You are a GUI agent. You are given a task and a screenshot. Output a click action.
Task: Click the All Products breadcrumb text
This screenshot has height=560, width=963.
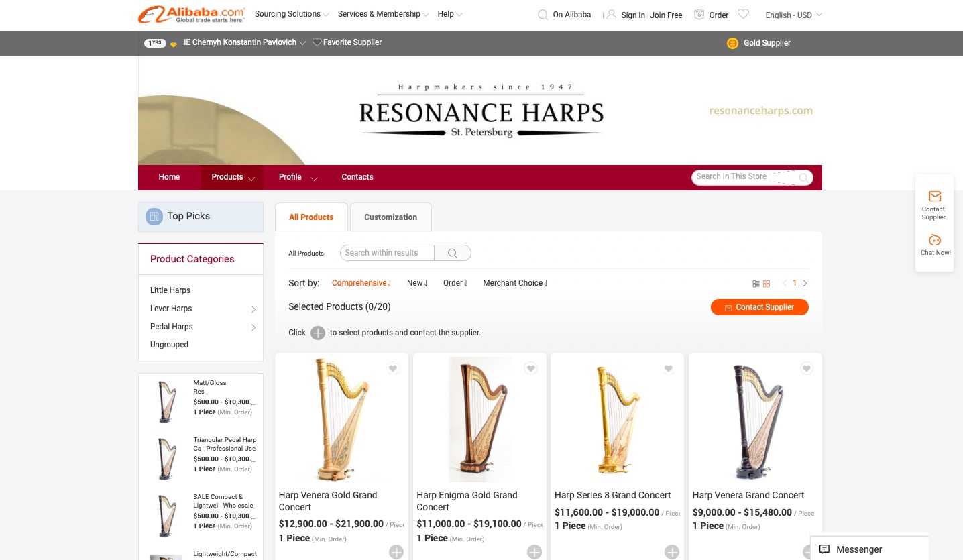coord(306,254)
